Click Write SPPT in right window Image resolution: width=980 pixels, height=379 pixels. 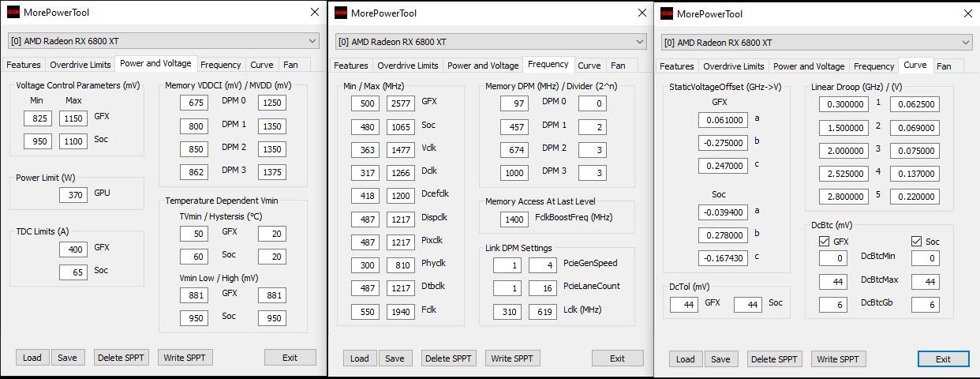click(838, 359)
